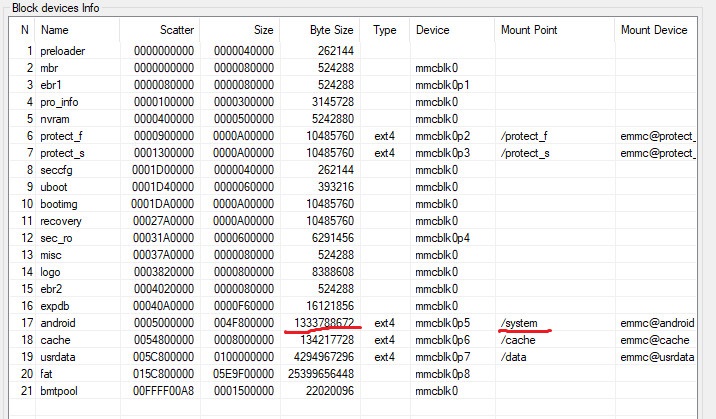716x419 pixels.
Task: Click the /cache mount point cell
Action: (x=519, y=340)
